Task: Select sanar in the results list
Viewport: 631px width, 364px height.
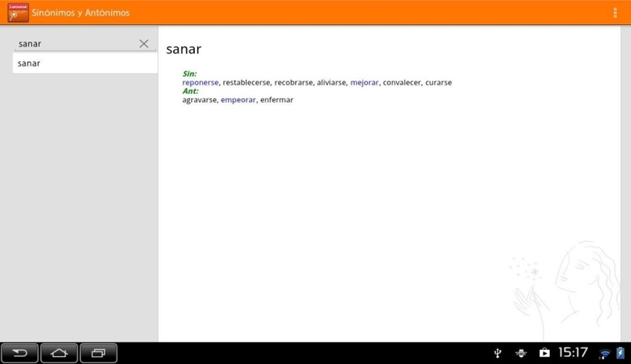Action: [x=85, y=63]
